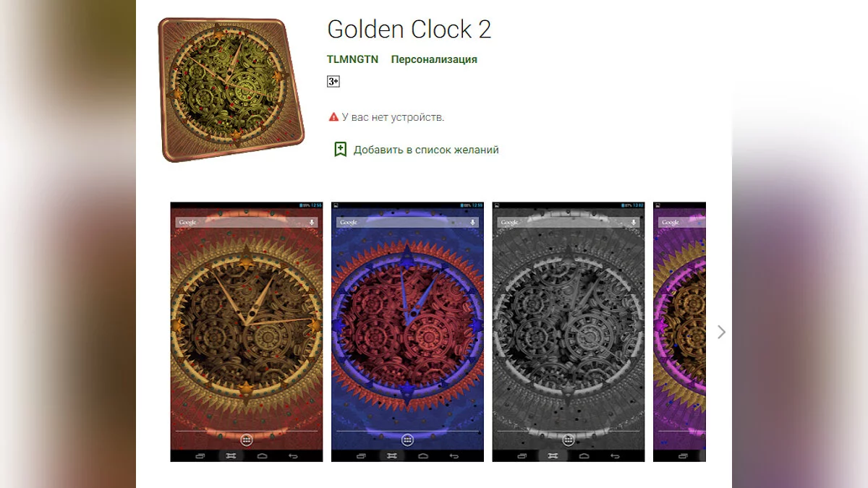Click the red warning triangle icon

tap(333, 116)
